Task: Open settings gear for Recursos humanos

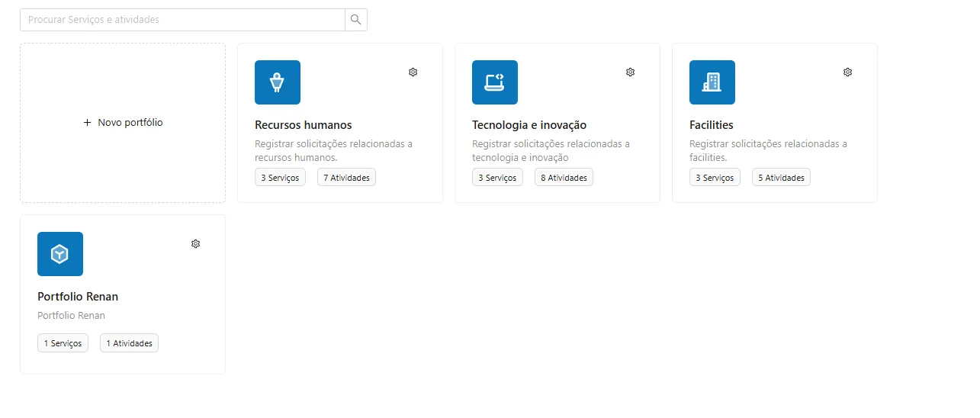Action: pos(413,72)
